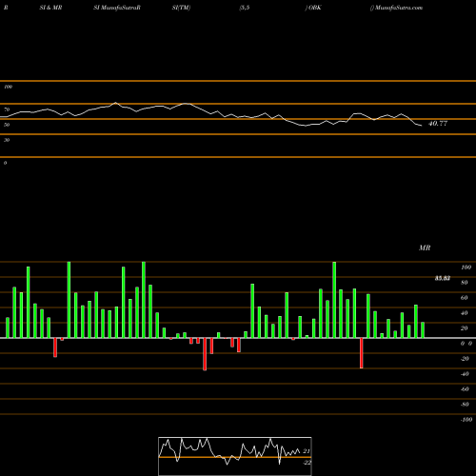This screenshot has width=476, height=476.
Task: Click the 70 level label on RSI chart
Action: 7,109
